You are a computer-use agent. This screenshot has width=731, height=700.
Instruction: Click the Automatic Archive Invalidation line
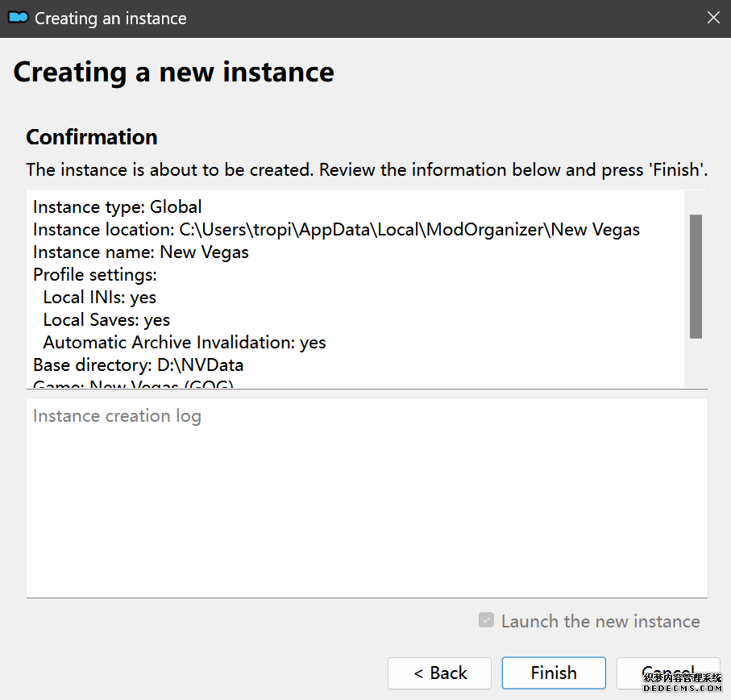tap(185, 343)
